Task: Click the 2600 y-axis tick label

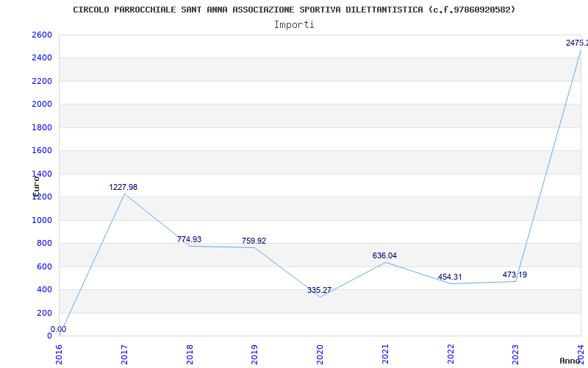Action: click(x=42, y=35)
